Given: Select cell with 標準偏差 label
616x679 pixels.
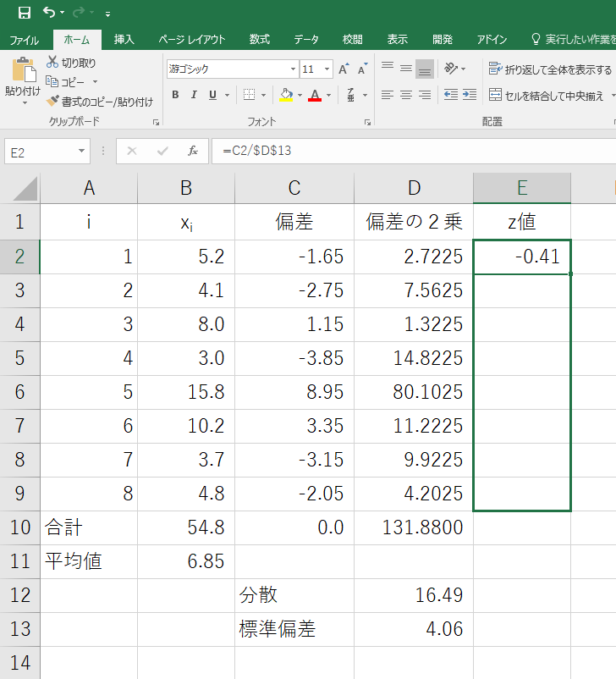Looking at the screenshot, I should tap(294, 629).
